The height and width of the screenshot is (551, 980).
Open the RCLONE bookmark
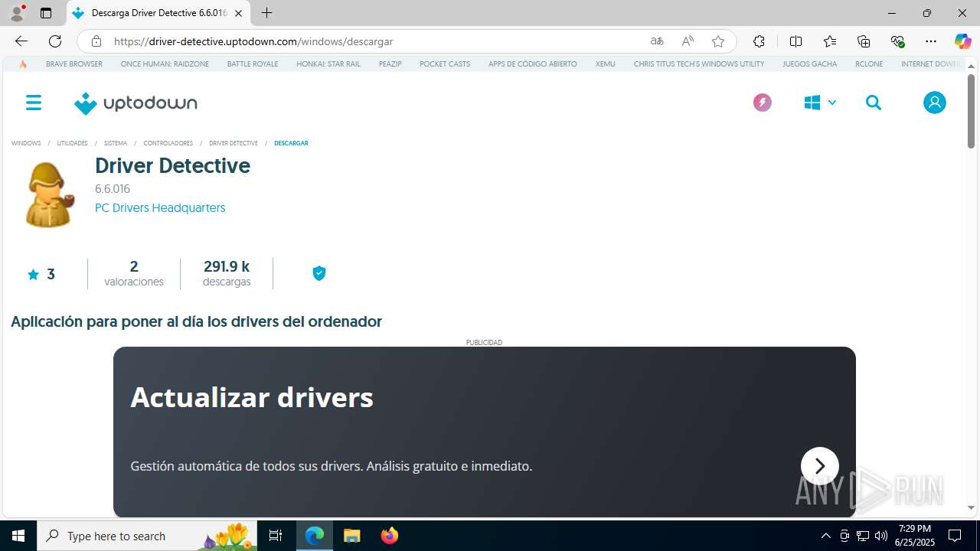pyautogui.click(x=869, y=64)
